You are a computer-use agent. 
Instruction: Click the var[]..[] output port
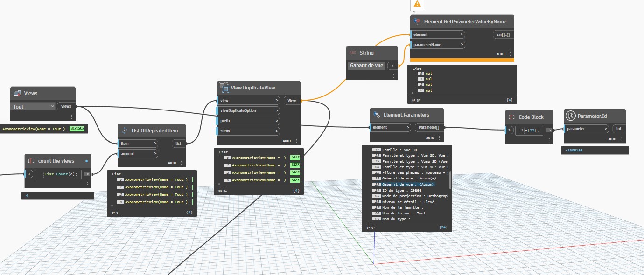(x=503, y=34)
